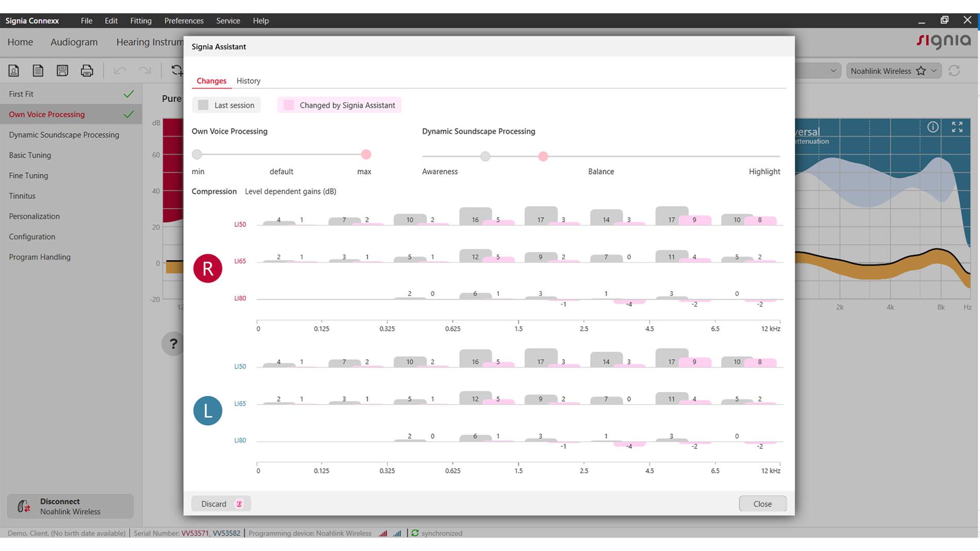Click the pink Dynamic Soundscape Processing slider handle

point(543,156)
